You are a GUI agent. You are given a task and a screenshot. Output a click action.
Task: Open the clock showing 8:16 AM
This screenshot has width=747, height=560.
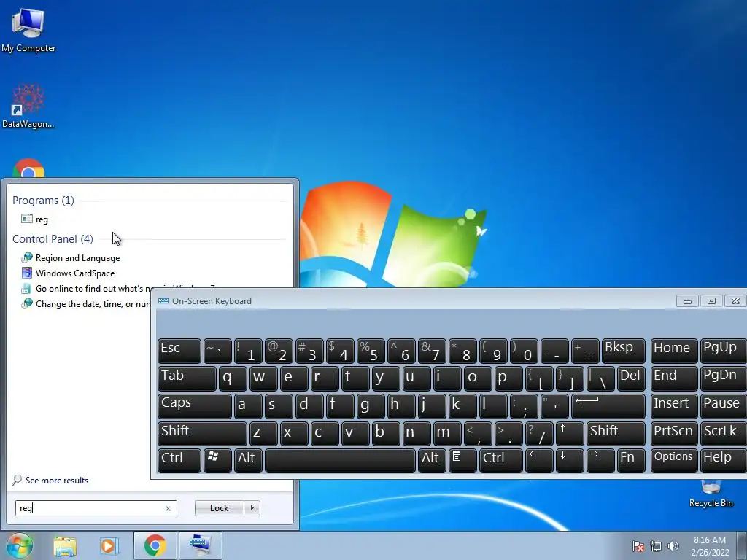[710, 545]
